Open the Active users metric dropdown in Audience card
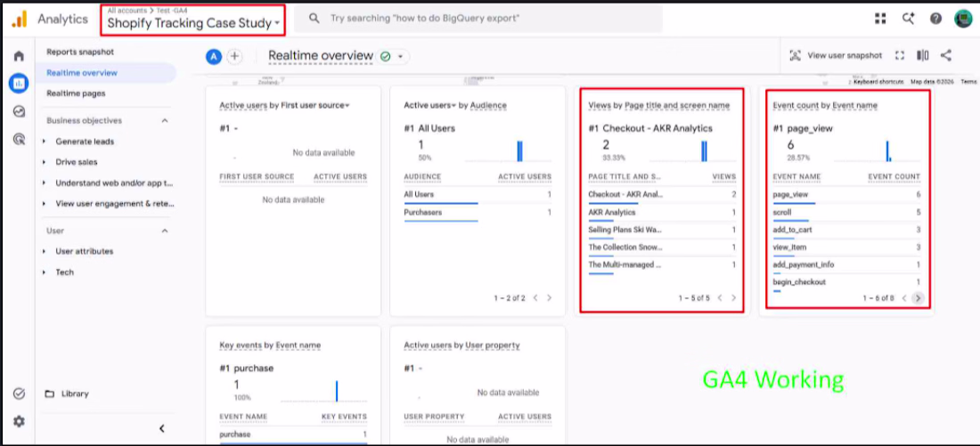The height and width of the screenshot is (446, 980). coord(430,106)
